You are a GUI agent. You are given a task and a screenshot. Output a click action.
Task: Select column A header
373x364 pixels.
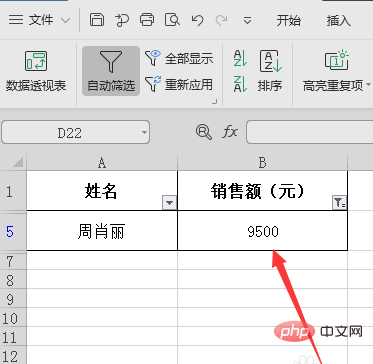click(102, 163)
